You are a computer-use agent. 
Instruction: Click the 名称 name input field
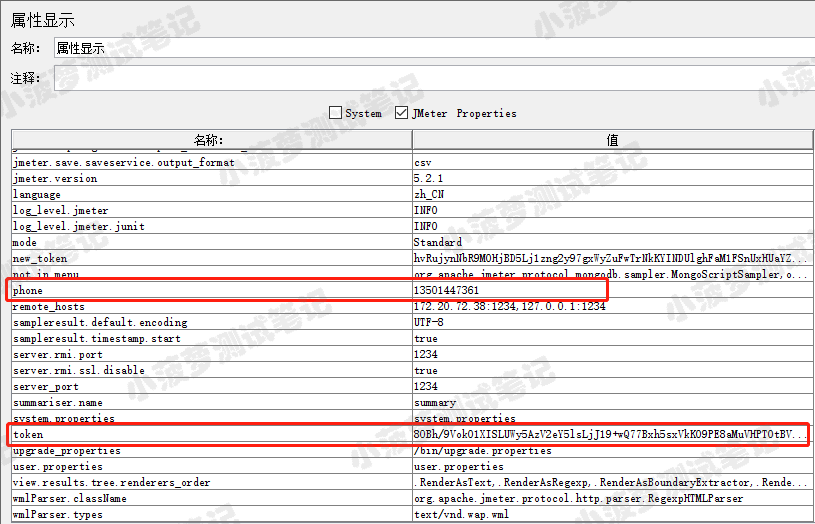pos(434,48)
